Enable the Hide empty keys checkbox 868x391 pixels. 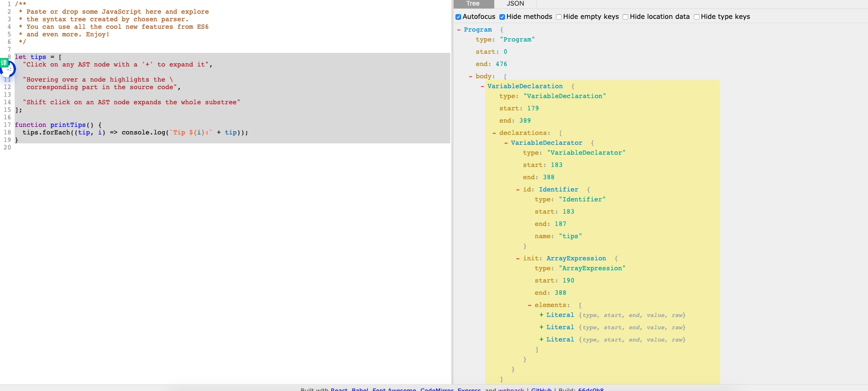pos(559,17)
